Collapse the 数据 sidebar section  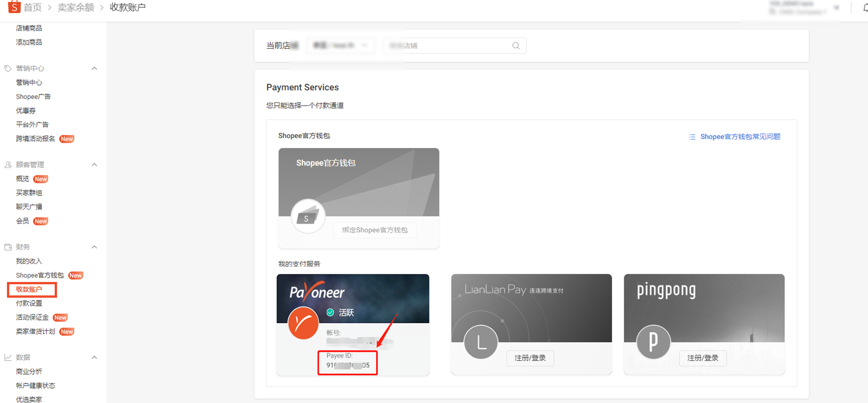tap(94, 357)
